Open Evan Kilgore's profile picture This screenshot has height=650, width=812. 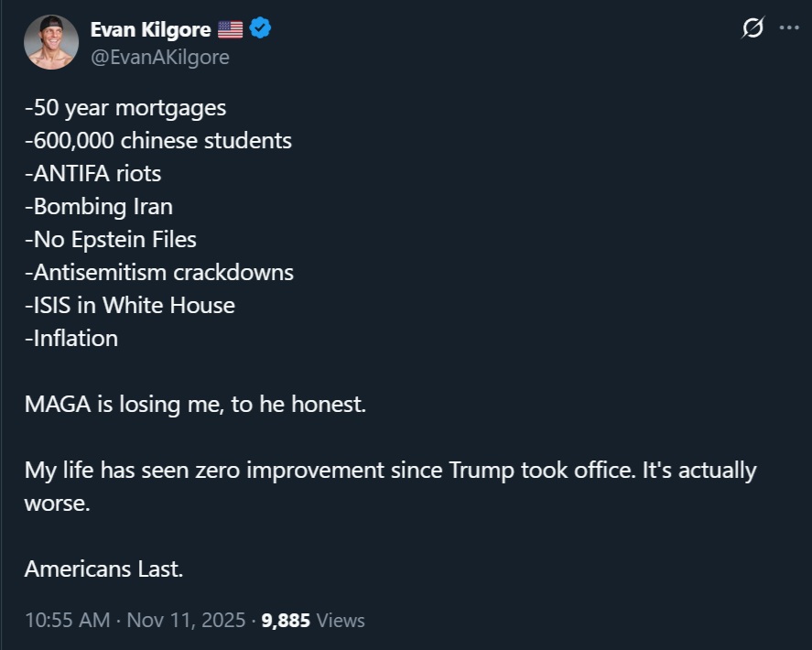(x=52, y=42)
